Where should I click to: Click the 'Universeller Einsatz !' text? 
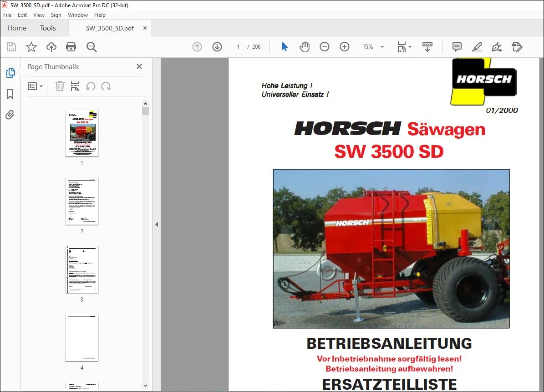295,94
